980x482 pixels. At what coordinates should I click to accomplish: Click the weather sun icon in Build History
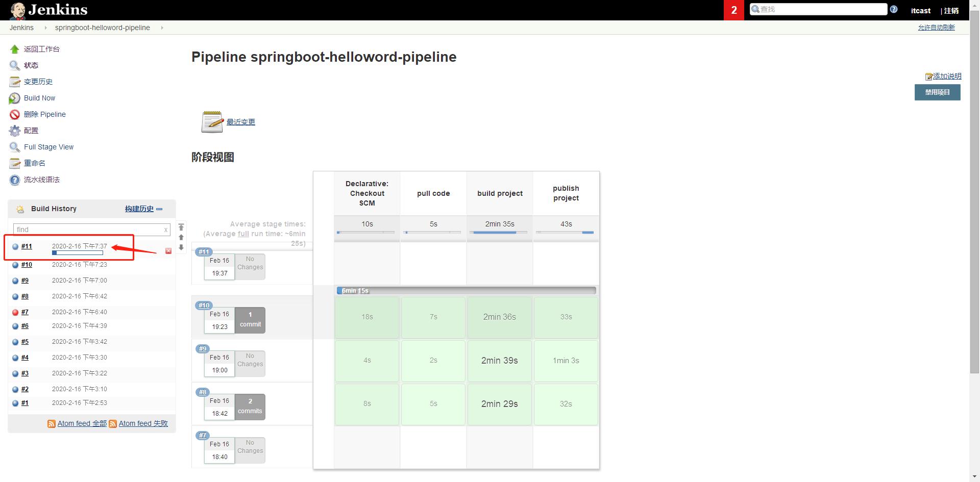[x=20, y=209]
